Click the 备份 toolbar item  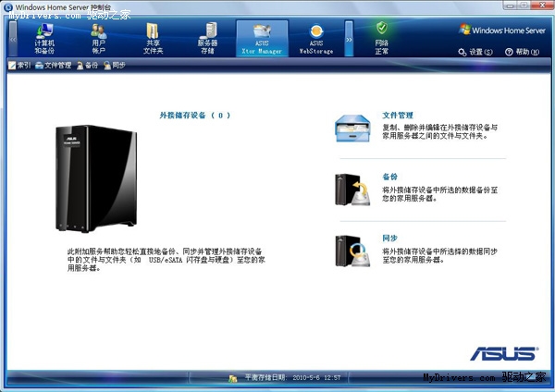[x=88, y=65]
